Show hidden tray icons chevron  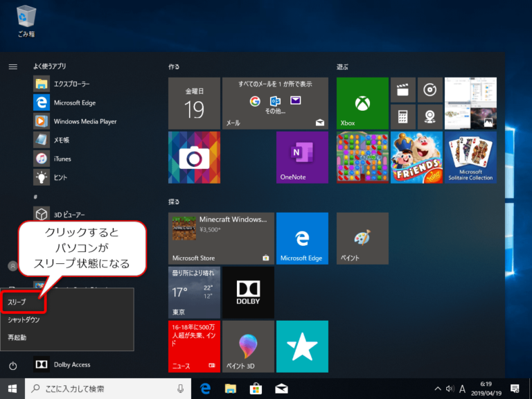point(438,389)
